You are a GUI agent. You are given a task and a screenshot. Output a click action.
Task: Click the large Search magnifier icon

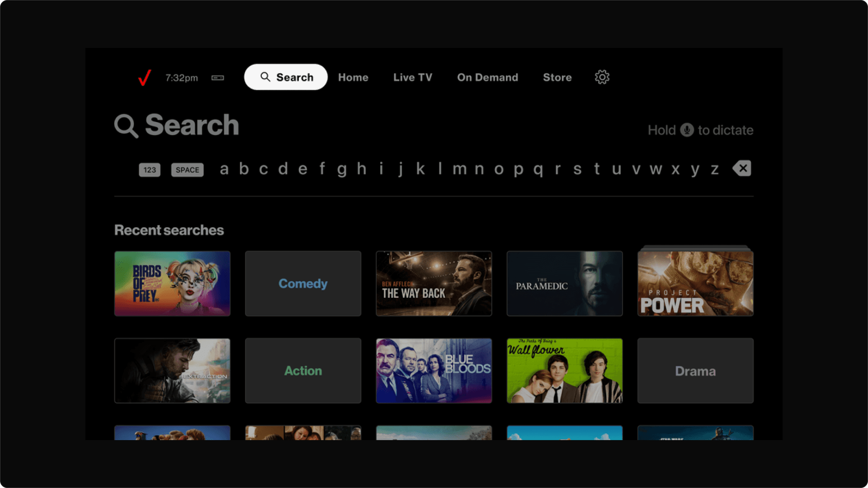pos(126,126)
